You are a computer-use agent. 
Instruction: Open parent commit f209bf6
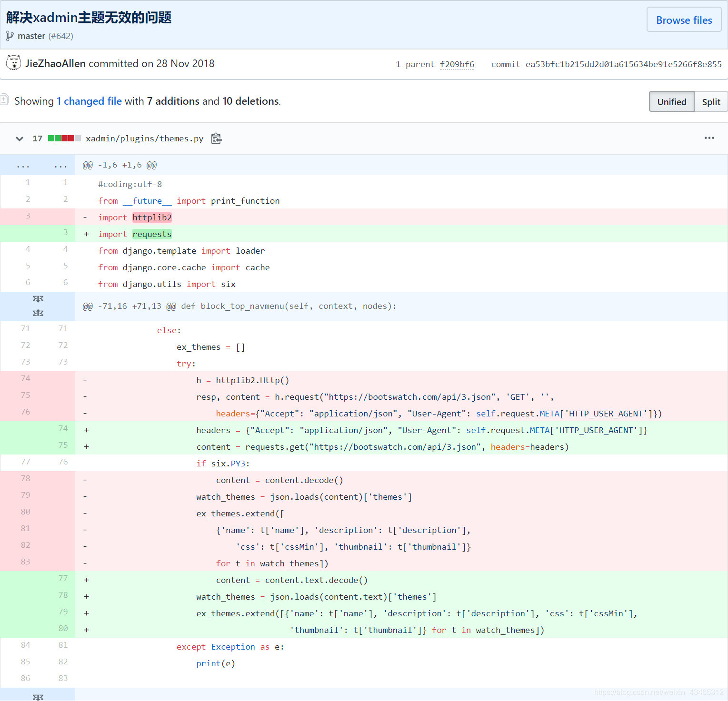[457, 64]
